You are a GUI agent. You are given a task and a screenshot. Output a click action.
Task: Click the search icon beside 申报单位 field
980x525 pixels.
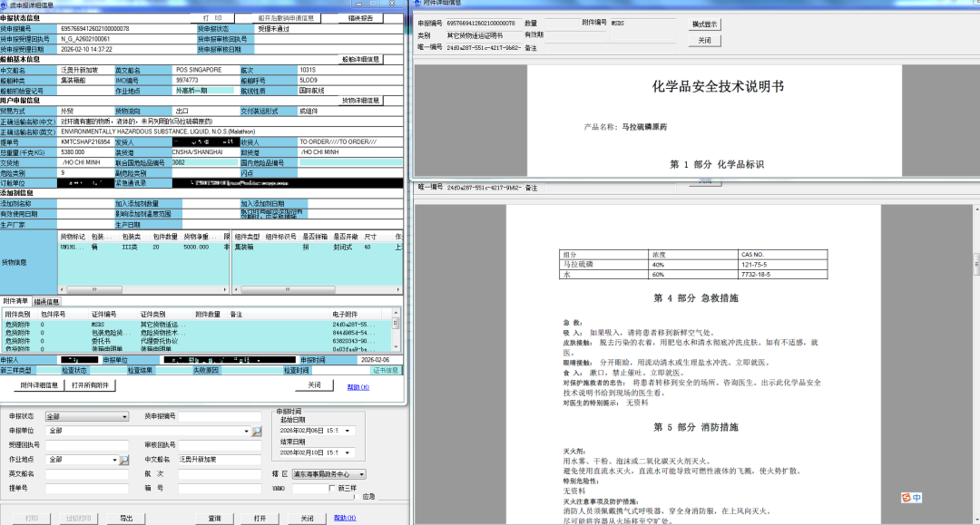tap(257, 432)
